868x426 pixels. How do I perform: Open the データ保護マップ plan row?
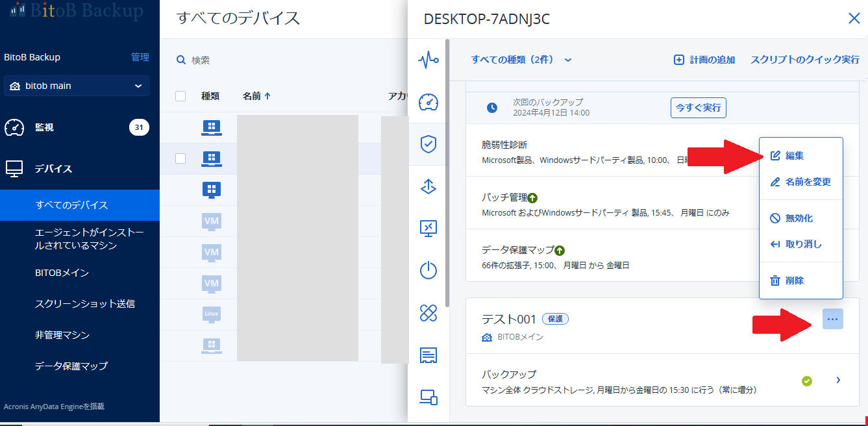coord(662,255)
